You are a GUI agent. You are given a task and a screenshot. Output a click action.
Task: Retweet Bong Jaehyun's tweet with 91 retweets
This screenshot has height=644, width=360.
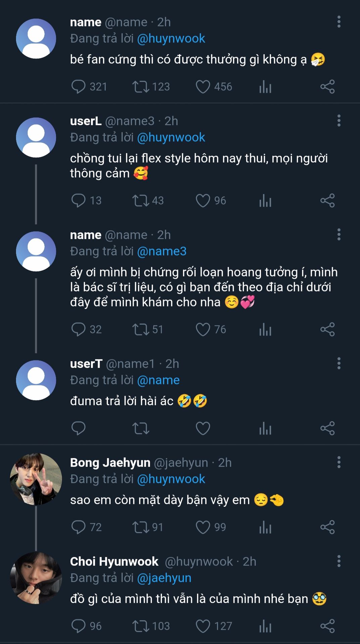[x=140, y=527]
